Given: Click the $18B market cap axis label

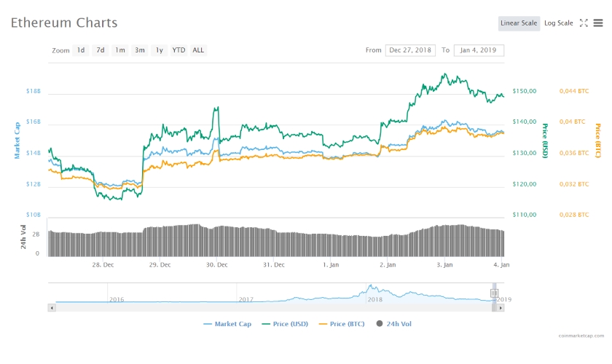Looking at the screenshot, I should 34,91.
